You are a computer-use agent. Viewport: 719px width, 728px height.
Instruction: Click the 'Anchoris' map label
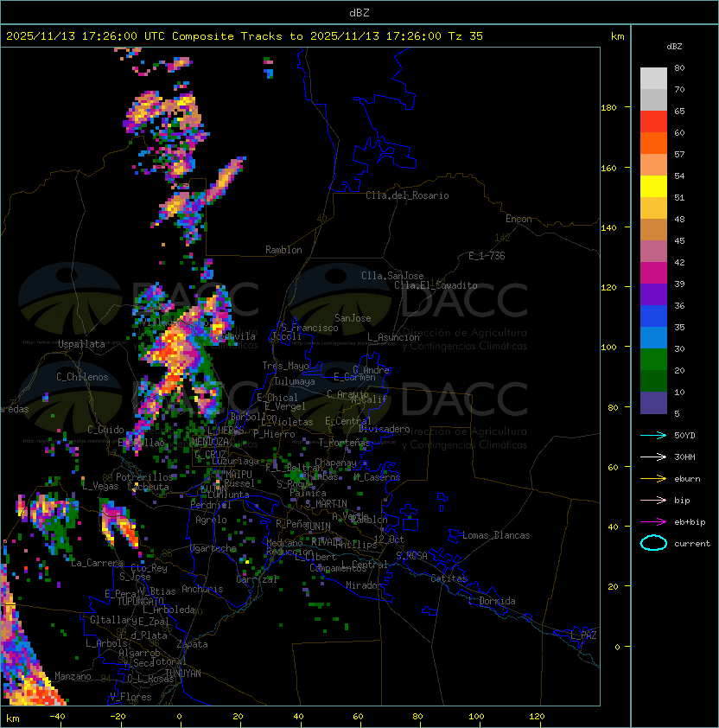click(202, 589)
